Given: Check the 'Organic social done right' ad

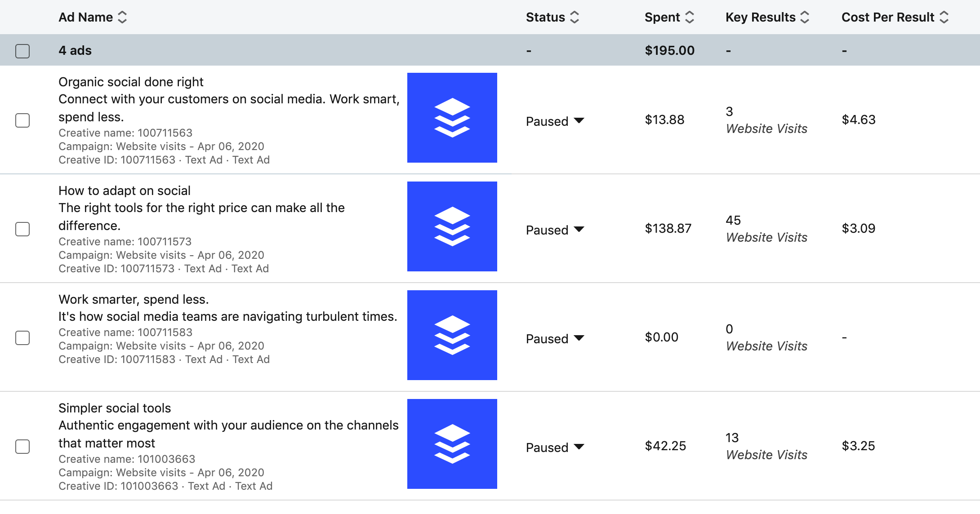Looking at the screenshot, I should point(22,120).
